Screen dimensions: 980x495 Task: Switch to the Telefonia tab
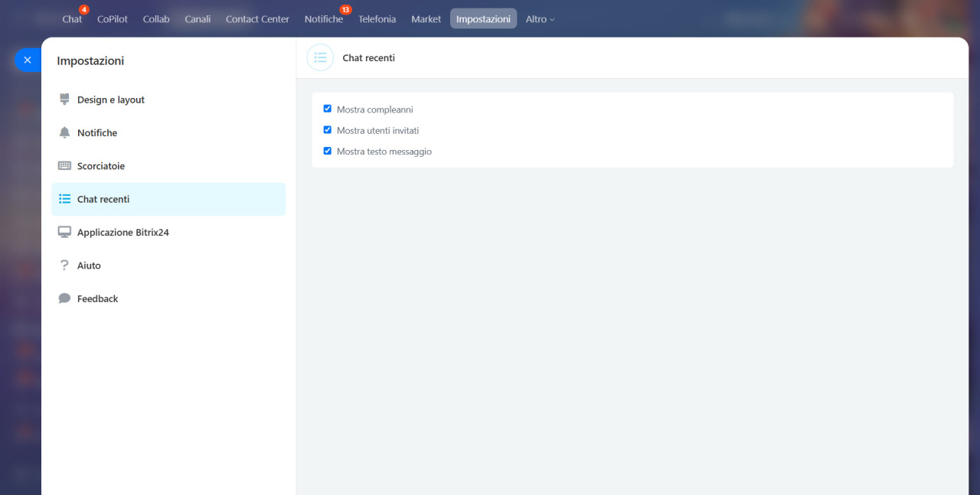coord(377,19)
